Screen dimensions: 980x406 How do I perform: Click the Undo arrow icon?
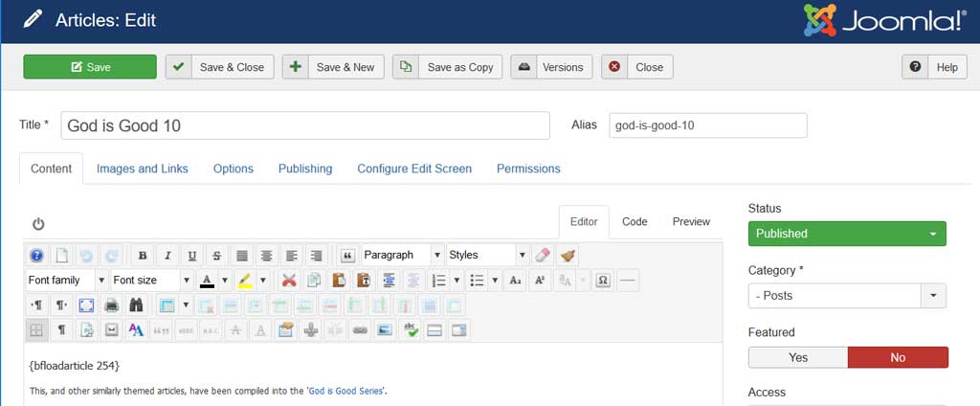tap(86, 256)
